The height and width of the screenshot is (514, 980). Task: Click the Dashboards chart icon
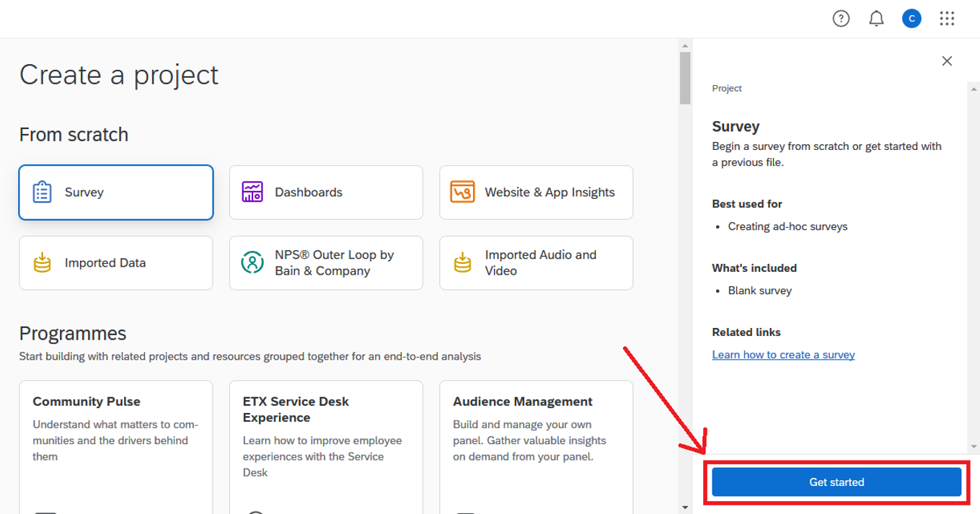tap(252, 192)
